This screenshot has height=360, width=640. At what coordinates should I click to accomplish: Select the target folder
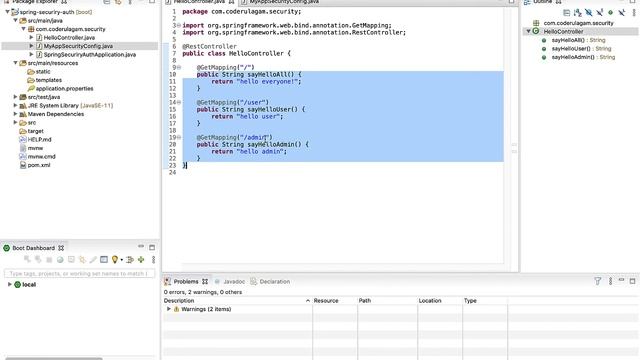pos(35,131)
